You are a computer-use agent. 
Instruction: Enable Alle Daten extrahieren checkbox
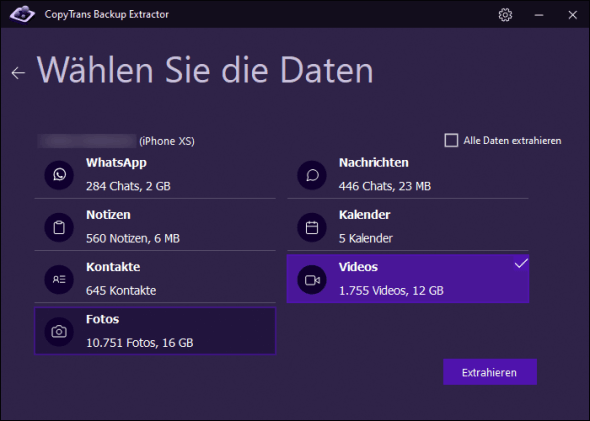(451, 140)
